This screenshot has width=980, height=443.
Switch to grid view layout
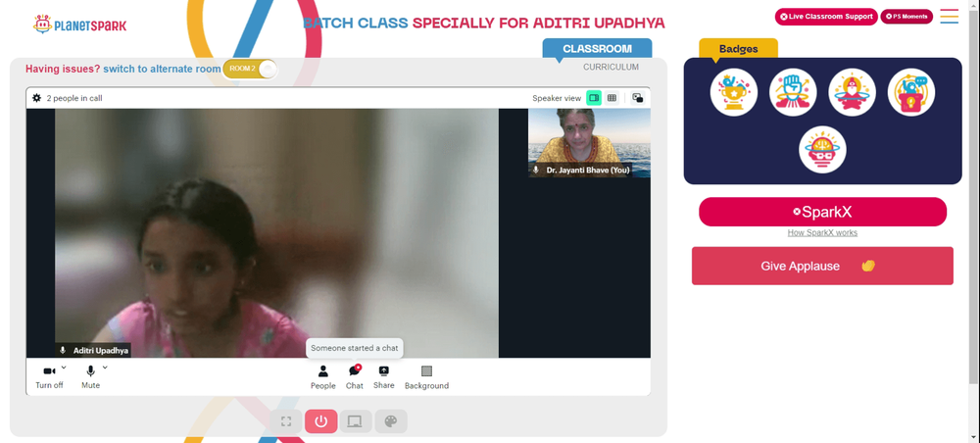coord(612,97)
